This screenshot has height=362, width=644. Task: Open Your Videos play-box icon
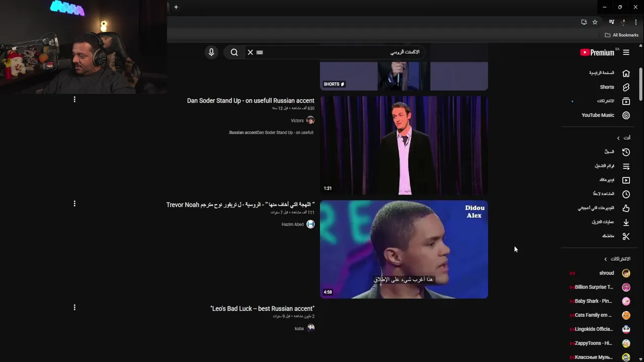point(626,180)
